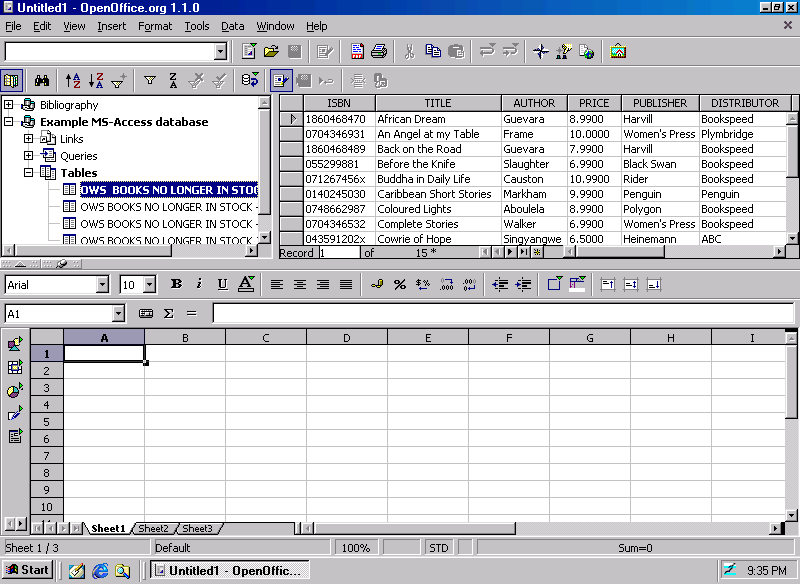Click the Insert Chart pie icon
The image size is (800, 584).
pos(15,390)
